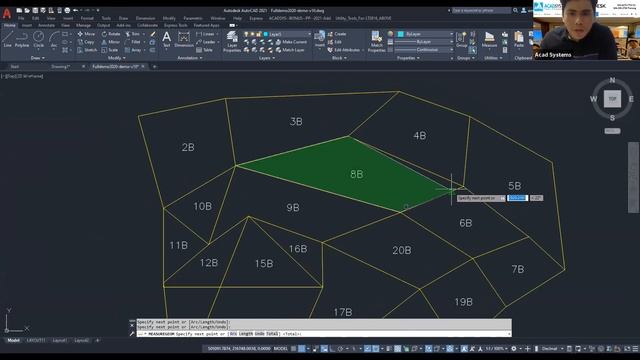Image resolution: width=640 pixels, height=360 pixels.
Task: Click the user sign-in icon
Action: tap(524, 10)
